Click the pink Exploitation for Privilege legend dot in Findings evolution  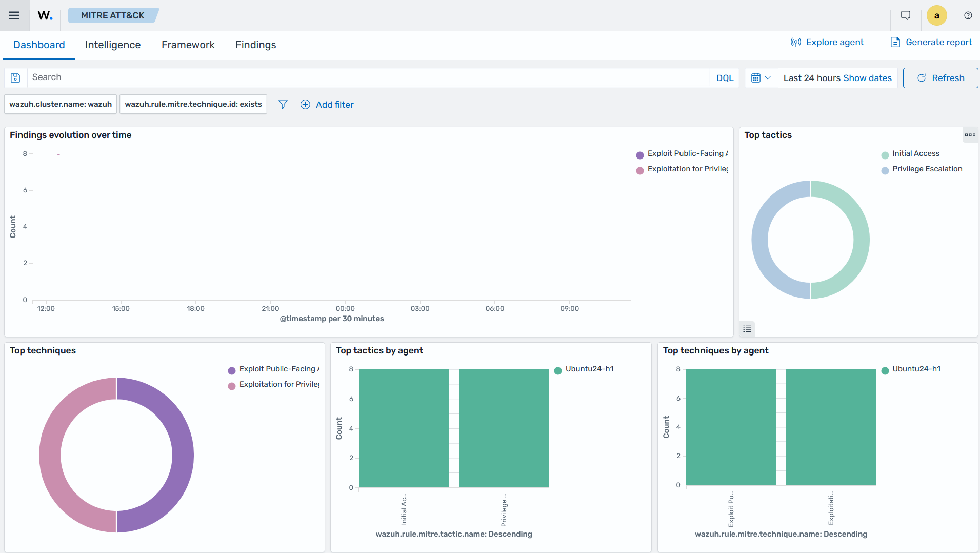[640, 171]
